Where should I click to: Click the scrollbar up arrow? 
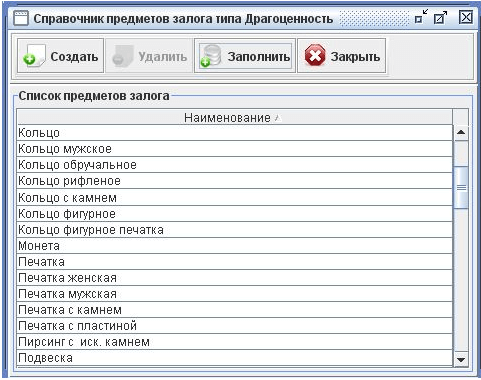[461, 132]
